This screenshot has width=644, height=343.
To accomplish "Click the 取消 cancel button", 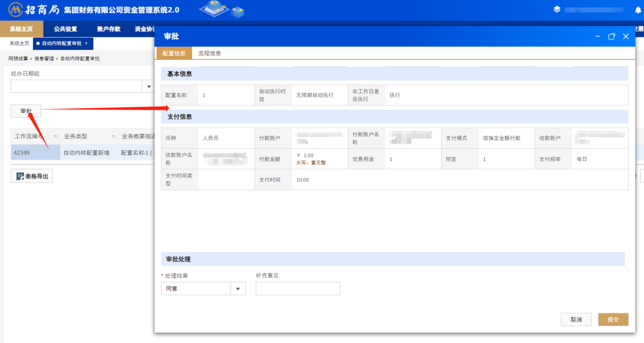I will coord(576,320).
